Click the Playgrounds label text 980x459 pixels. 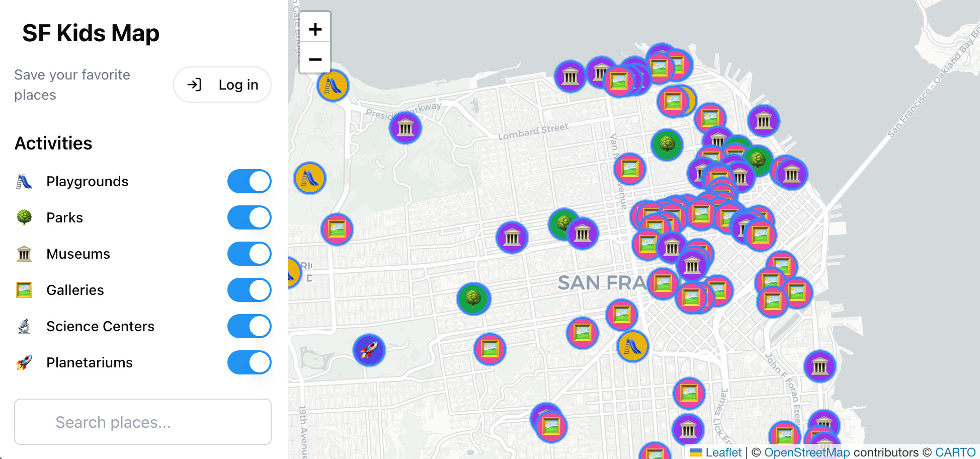point(87,181)
